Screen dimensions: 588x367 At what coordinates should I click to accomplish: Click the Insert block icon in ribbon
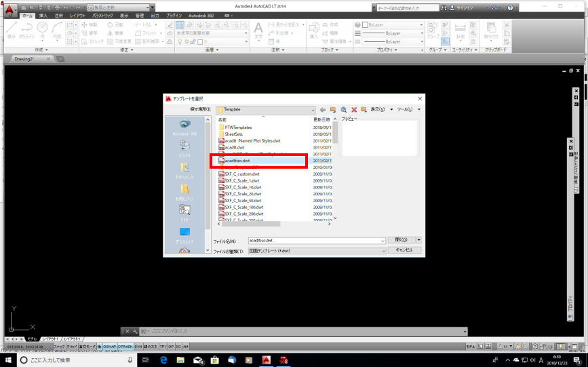tap(313, 31)
